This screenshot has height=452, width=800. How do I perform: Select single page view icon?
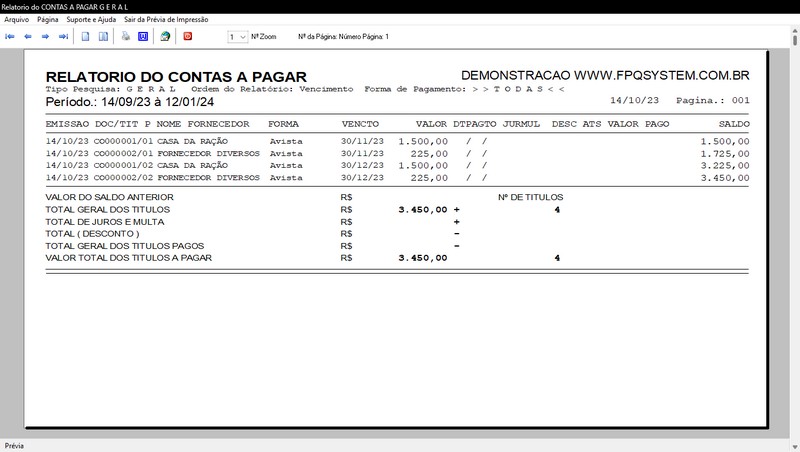(86, 37)
